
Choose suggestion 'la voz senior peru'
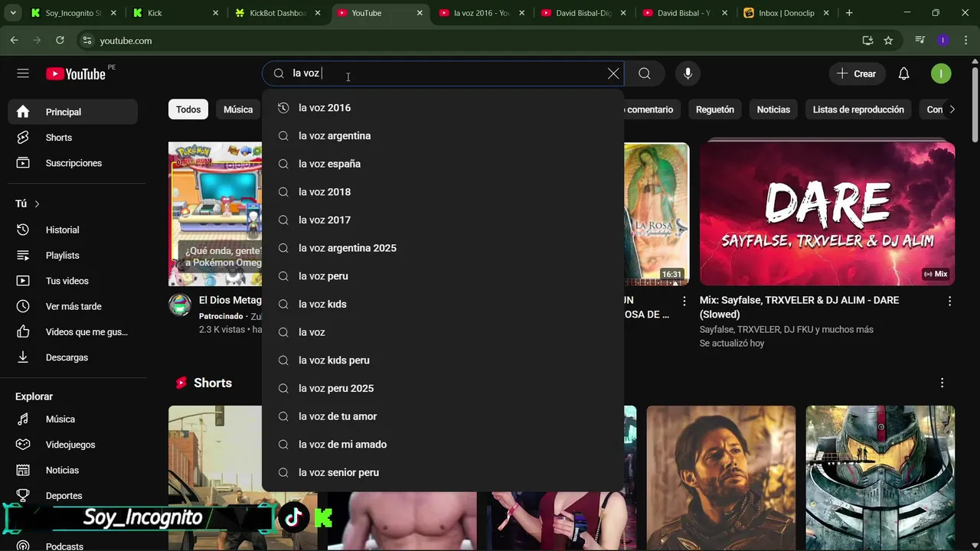pyautogui.click(x=443, y=473)
